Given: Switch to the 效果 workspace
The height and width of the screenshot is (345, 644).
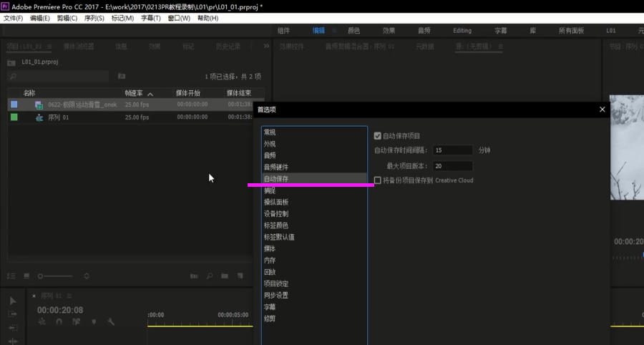Looking at the screenshot, I should [x=389, y=30].
